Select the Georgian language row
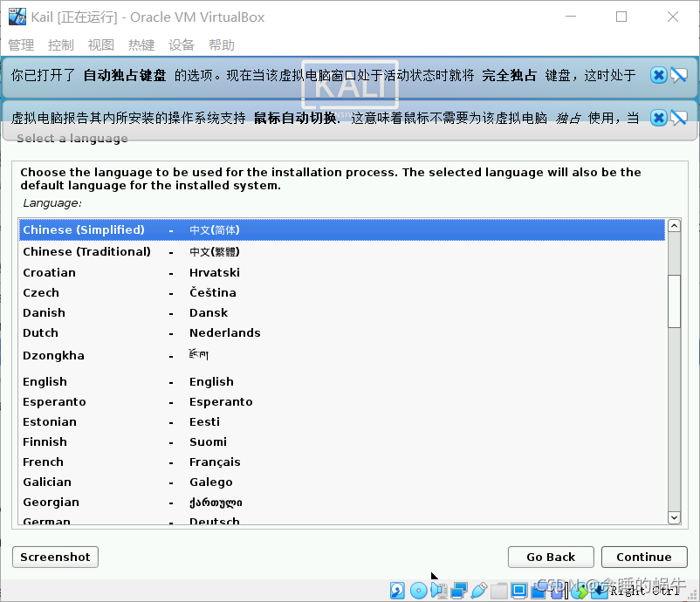Image resolution: width=700 pixels, height=602 pixels. tap(342, 503)
